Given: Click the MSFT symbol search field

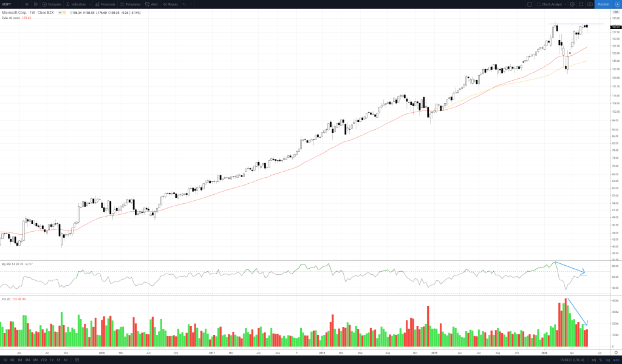Looking at the screenshot, I should (x=9, y=4).
